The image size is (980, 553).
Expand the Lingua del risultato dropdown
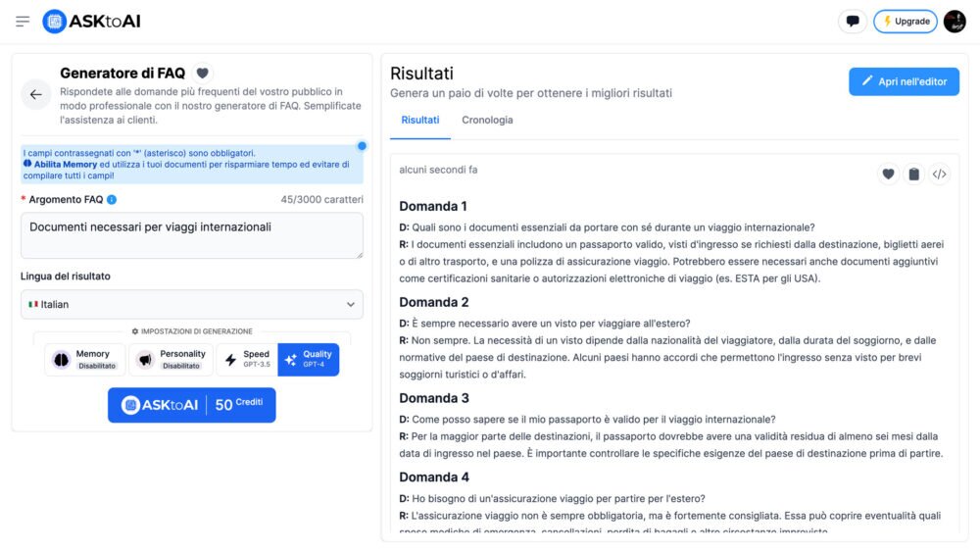point(192,304)
